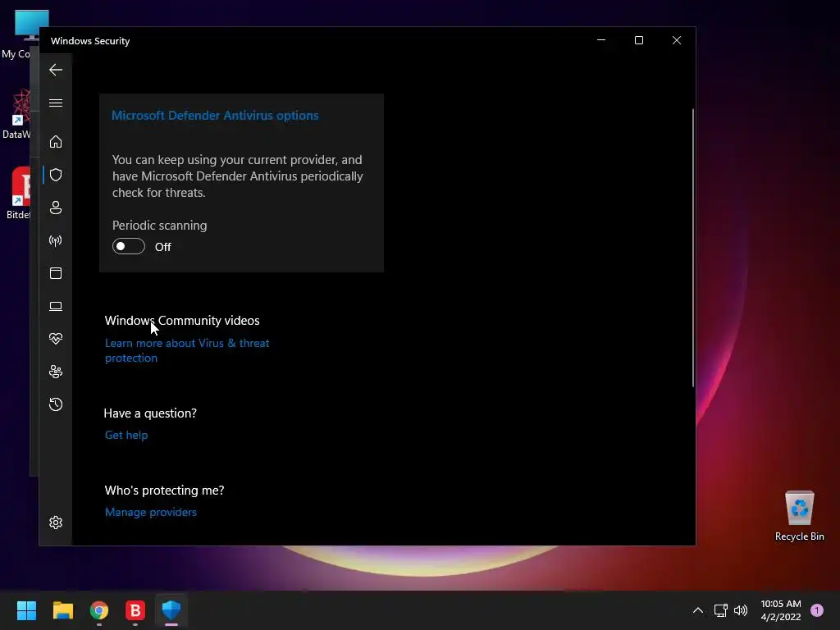This screenshot has width=840, height=630.
Task: Open Firewall & network protection icon
Action: pyautogui.click(x=56, y=240)
